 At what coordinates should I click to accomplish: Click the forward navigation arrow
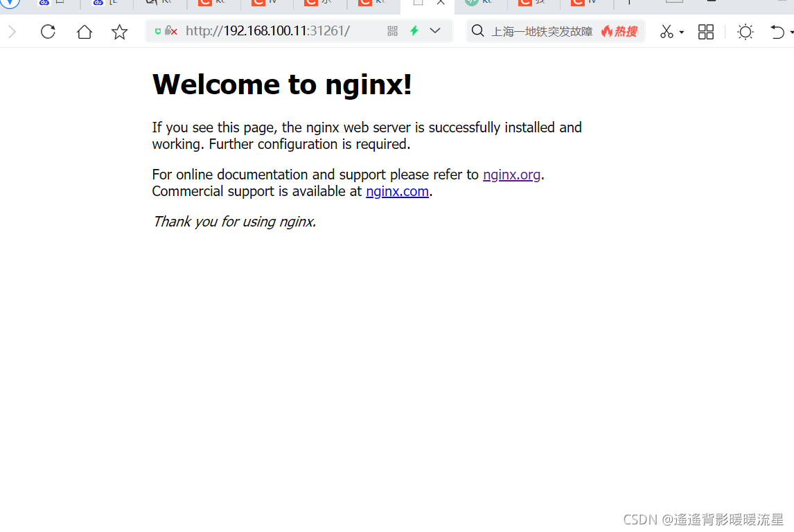click(x=12, y=32)
